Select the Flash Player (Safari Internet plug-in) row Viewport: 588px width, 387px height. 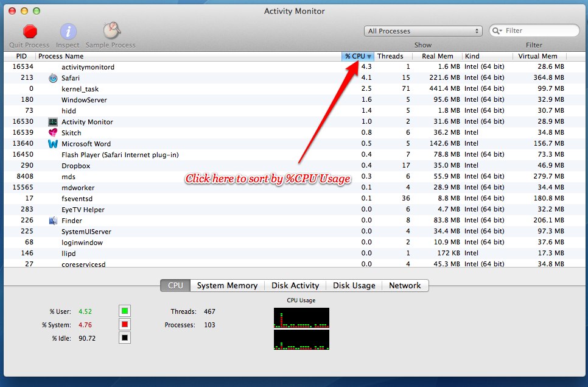coord(294,155)
